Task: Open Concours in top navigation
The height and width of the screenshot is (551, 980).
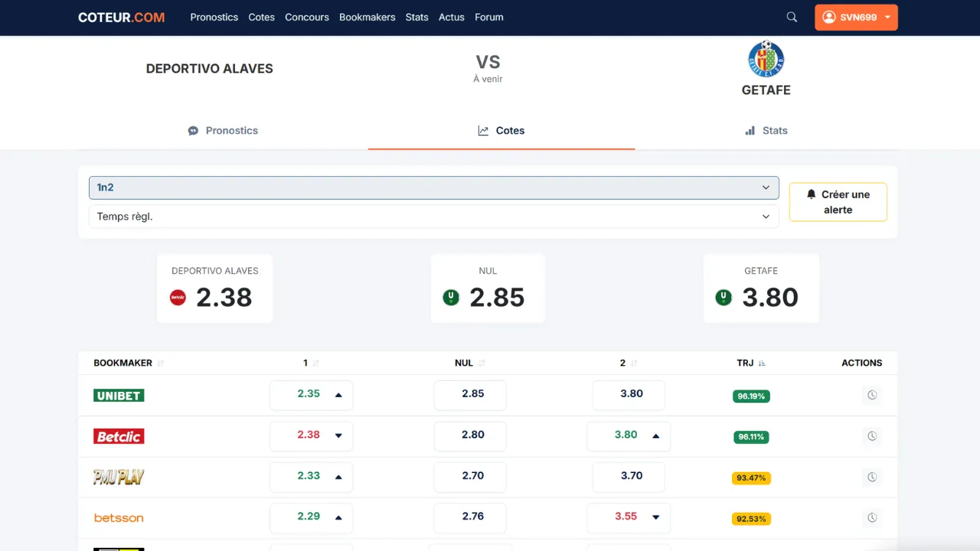Action: tap(307, 17)
